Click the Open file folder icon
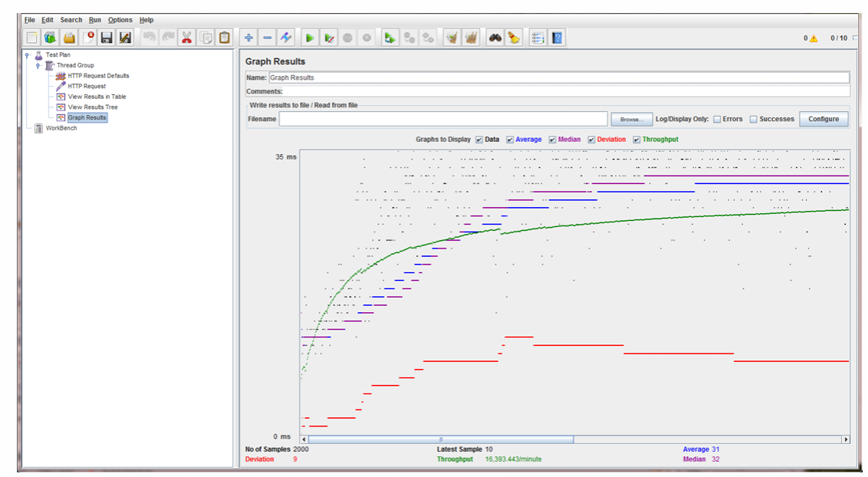Image resolution: width=868 pixels, height=477 pixels. click(x=69, y=38)
